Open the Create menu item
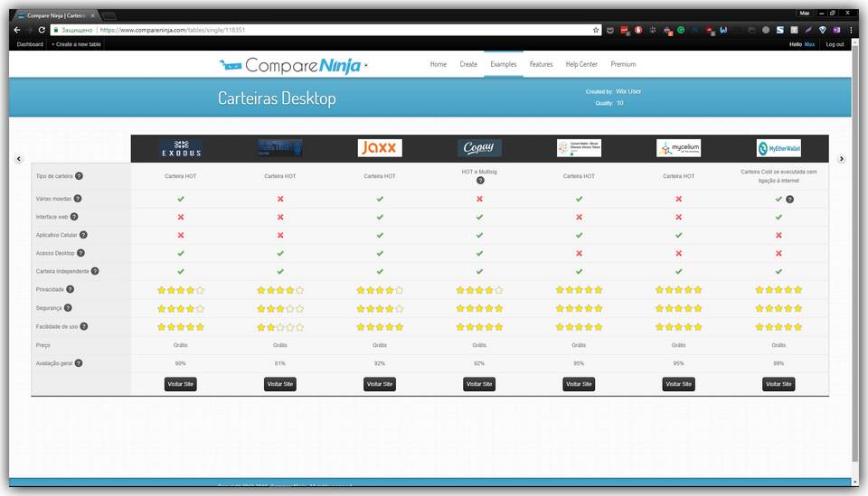 click(x=468, y=64)
